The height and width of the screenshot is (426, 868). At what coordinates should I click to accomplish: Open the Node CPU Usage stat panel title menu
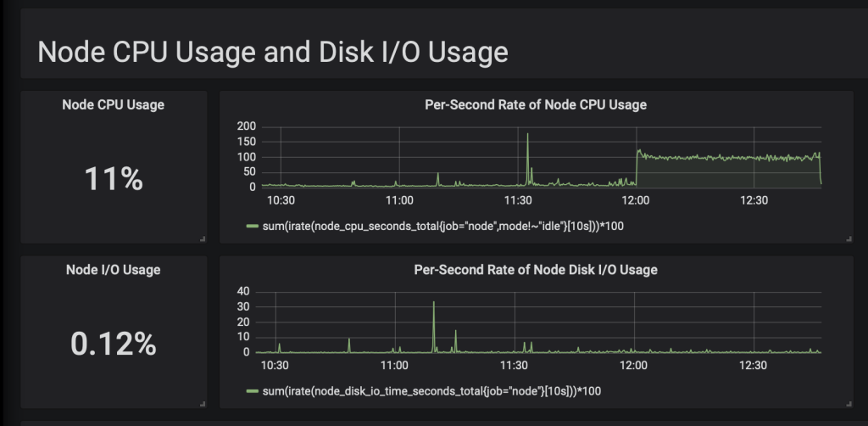point(114,105)
